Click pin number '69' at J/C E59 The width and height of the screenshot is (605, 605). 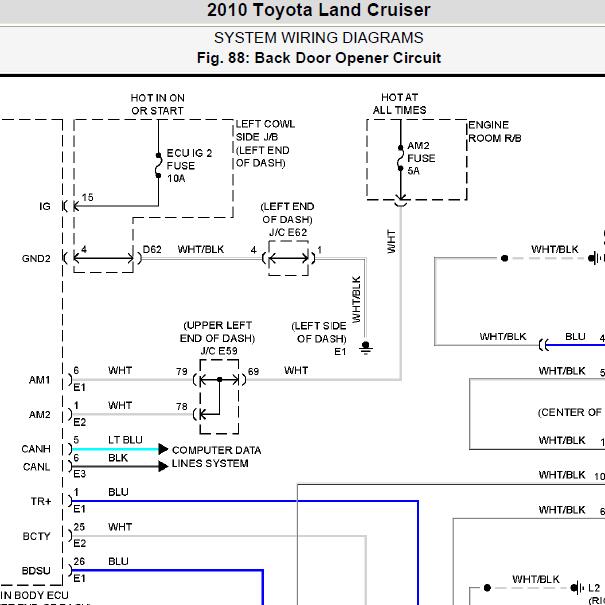[x=253, y=372]
